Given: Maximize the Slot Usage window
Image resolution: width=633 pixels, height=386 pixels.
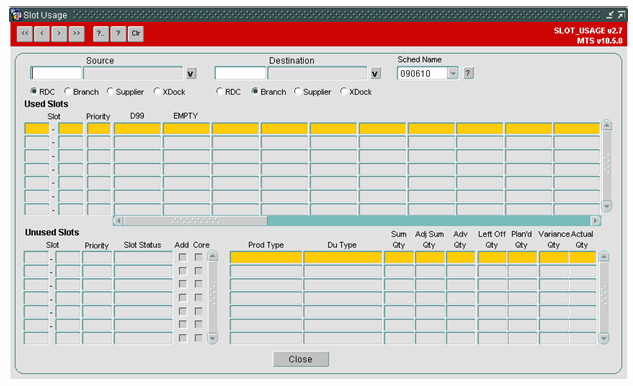Looking at the screenshot, I should [620, 15].
